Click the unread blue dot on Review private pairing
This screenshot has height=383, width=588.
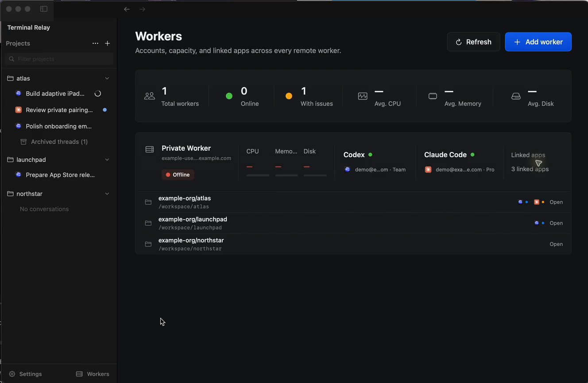(x=104, y=110)
